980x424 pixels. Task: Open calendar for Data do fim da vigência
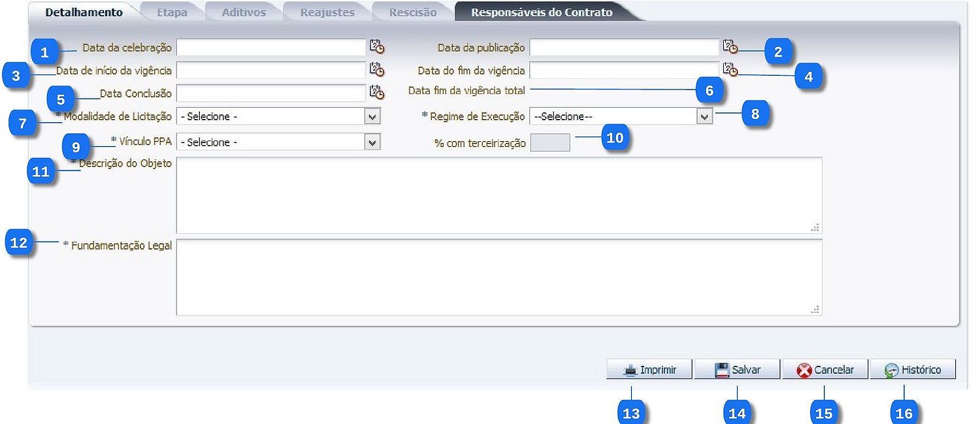point(730,70)
